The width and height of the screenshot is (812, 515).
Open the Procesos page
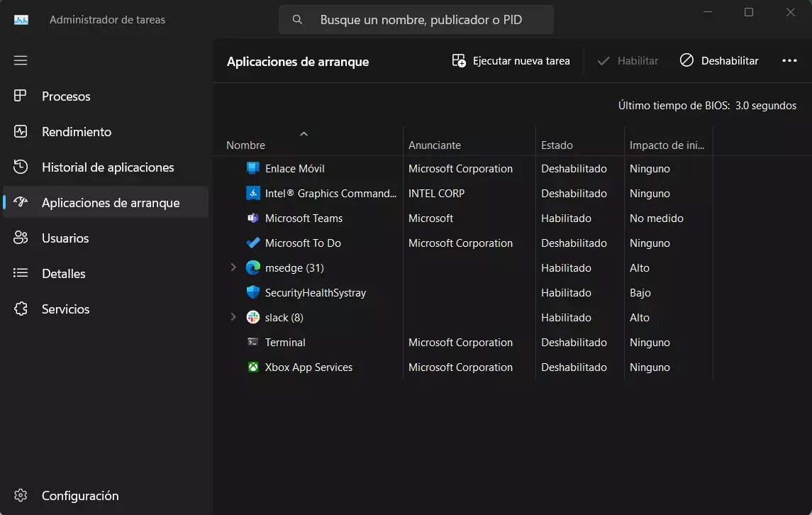coord(66,96)
